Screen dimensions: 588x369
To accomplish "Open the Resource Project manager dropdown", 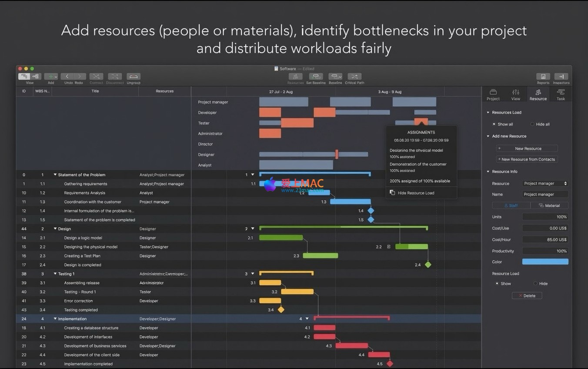I will click(x=545, y=184).
